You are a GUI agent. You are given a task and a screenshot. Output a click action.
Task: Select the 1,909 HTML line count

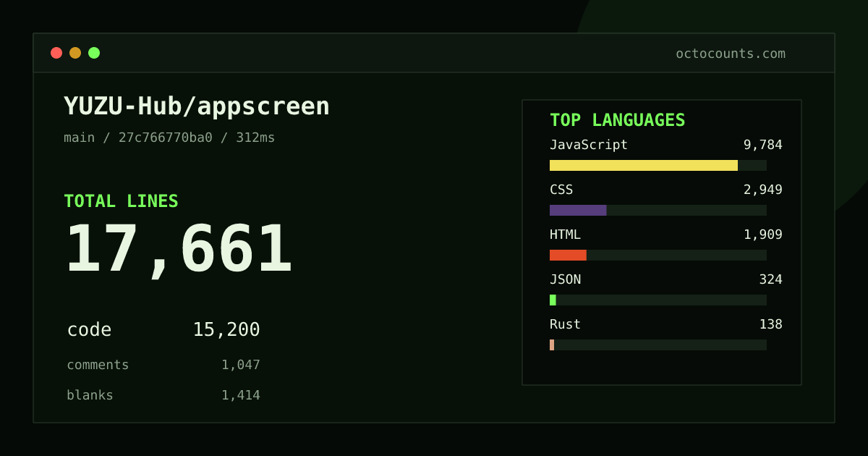pyautogui.click(x=763, y=235)
